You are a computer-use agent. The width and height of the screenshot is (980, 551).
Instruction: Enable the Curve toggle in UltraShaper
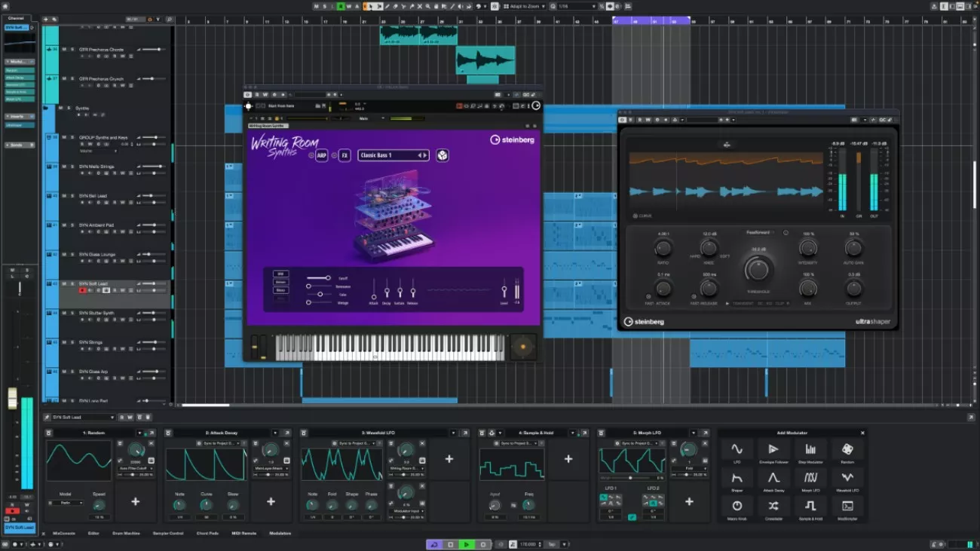pos(635,216)
